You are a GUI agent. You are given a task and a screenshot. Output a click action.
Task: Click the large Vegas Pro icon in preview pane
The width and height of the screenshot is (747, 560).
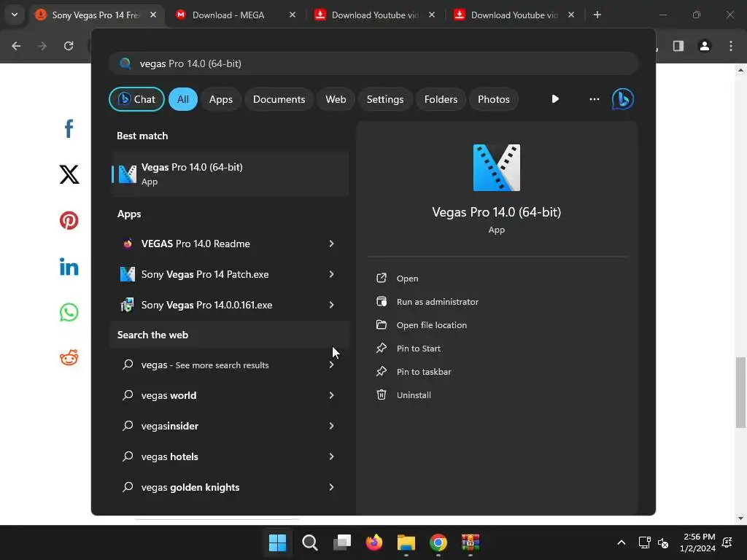pos(496,168)
